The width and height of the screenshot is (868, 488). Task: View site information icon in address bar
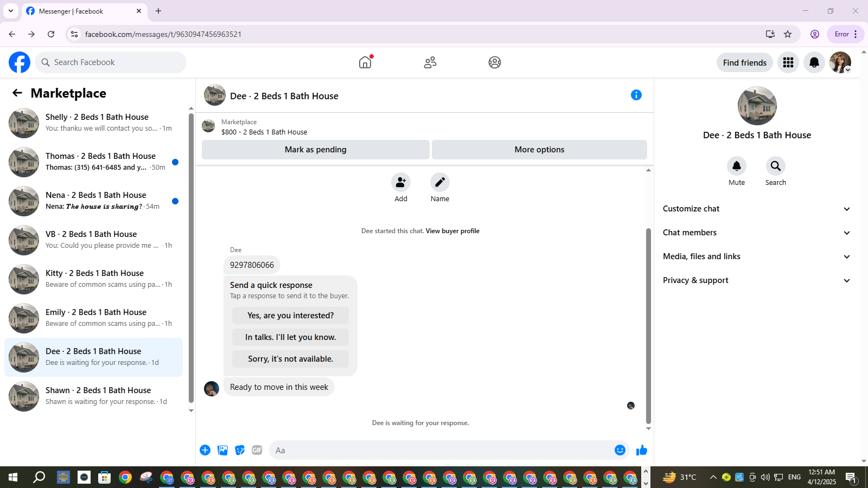click(74, 34)
